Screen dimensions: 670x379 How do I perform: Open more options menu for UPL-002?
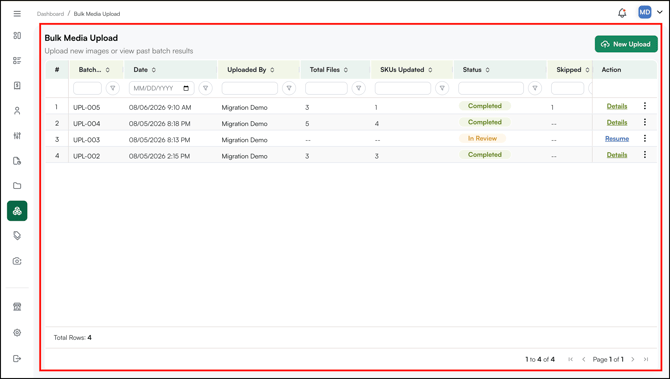pyautogui.click(x=645, y=155)
